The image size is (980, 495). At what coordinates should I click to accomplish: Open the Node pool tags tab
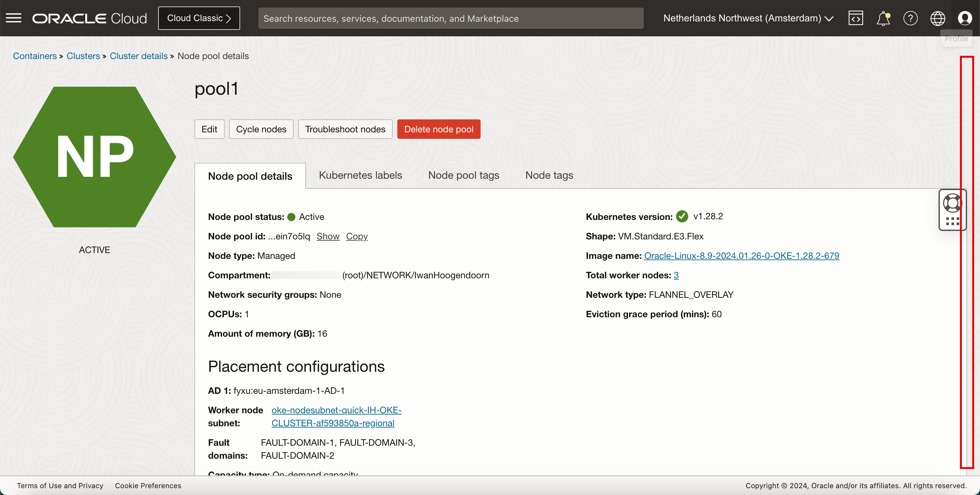coord(463,175)
